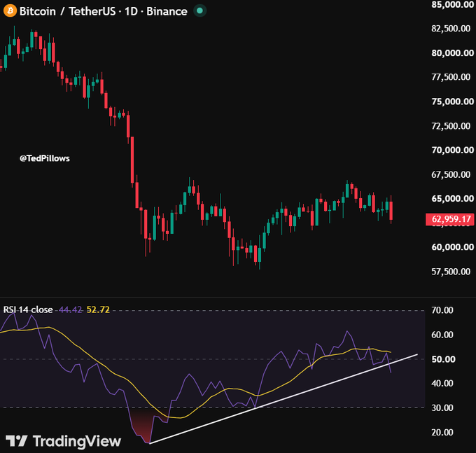The image size is (476, 453).
Task: Click the RSI 50.00 scale label
Action: [443, 359]
